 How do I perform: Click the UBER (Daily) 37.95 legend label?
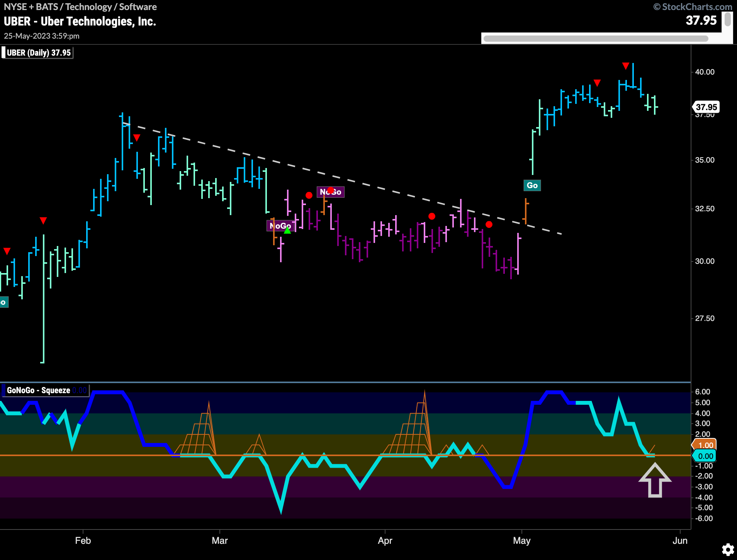point(38,53)
